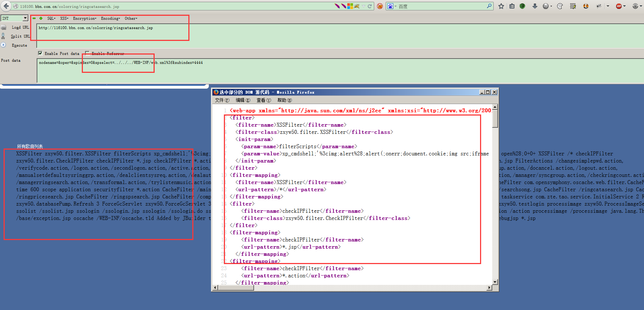Click the last gray globe toolbar icon
Screen dimensions: 644x310
pyautogui.click(x=635, y=6)
